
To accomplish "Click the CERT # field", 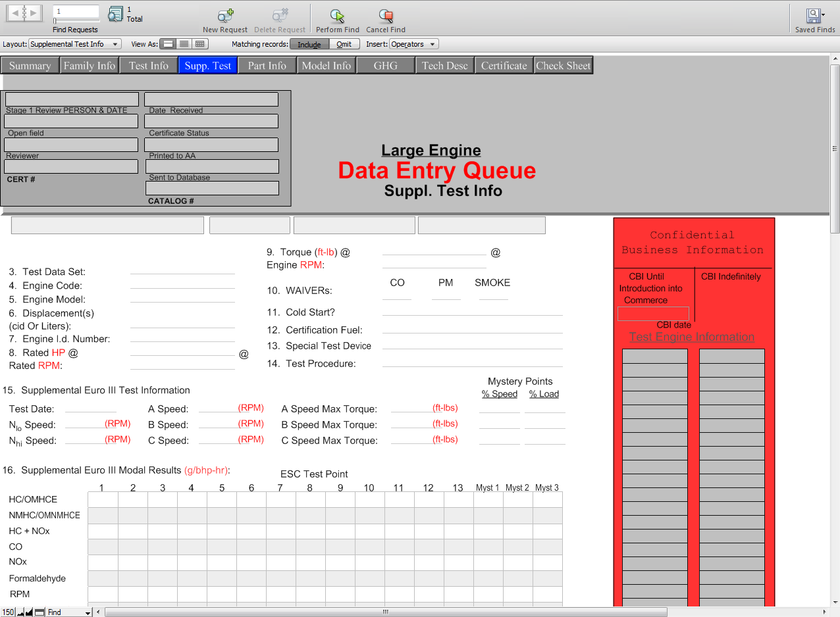I will (71, 166).
